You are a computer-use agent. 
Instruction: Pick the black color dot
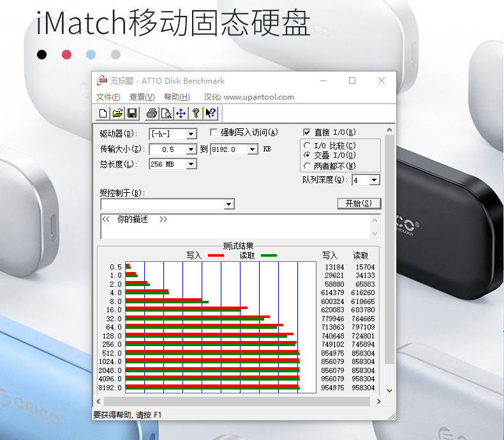click(x=41, y=54)
